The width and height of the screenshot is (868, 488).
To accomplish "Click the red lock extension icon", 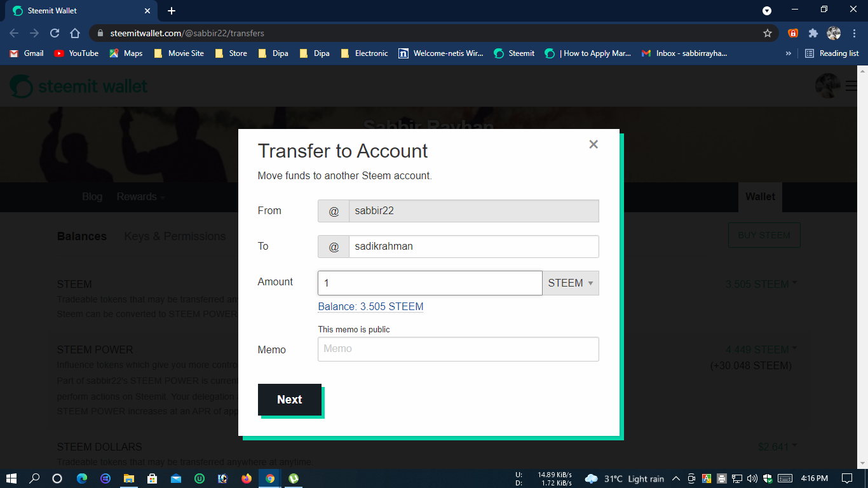I will [x=793, y=33].
